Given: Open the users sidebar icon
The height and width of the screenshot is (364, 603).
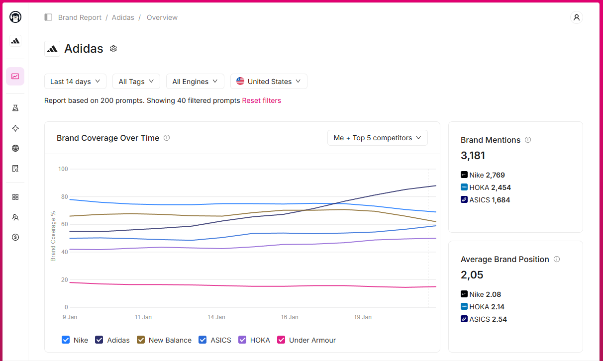Looking at the screenshot, I should tap(15, 217).
